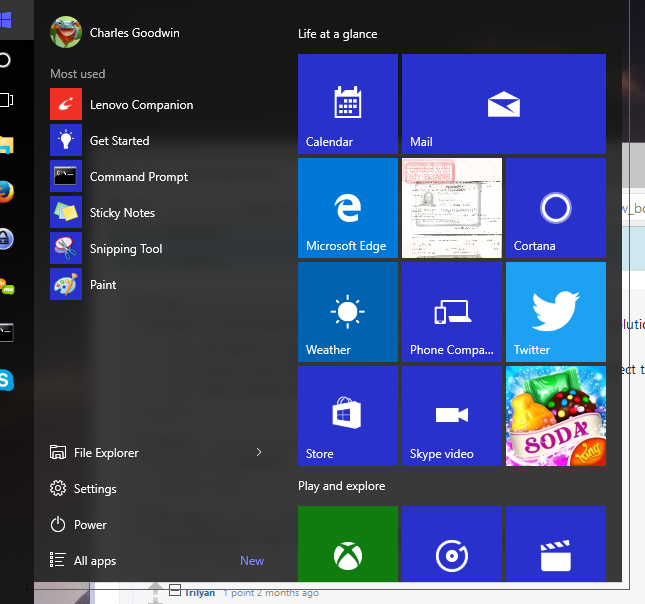This screenshot has width=645, height=604.
Task: Collapse Trilyan comment in background window
Action: pos(175,590)
